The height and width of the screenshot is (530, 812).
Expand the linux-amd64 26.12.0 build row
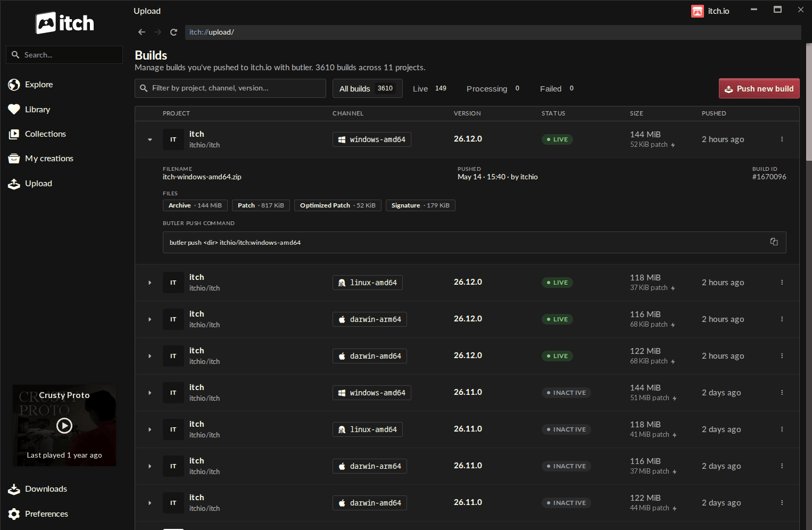click(x=150, y=283)
